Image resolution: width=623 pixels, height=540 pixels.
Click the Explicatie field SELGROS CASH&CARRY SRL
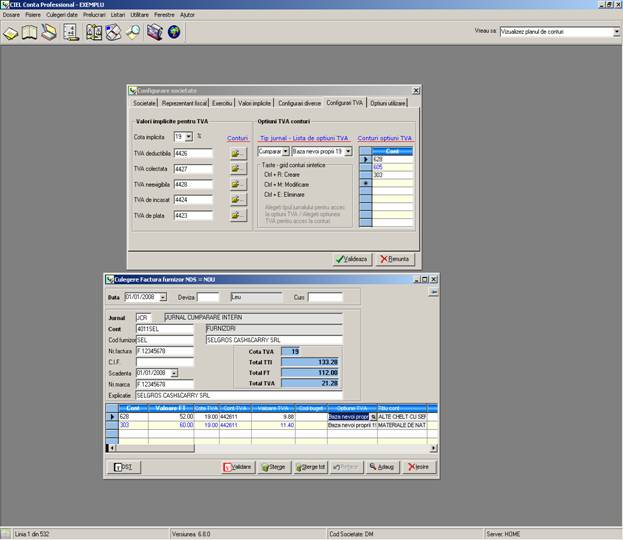(238, 395)
